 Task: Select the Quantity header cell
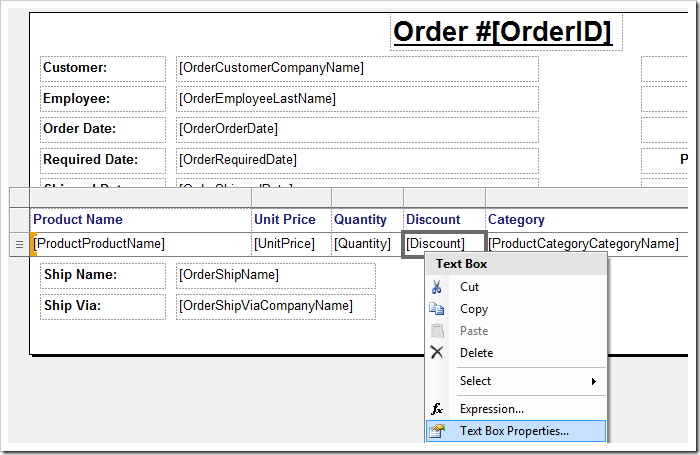tap(367, 220)
